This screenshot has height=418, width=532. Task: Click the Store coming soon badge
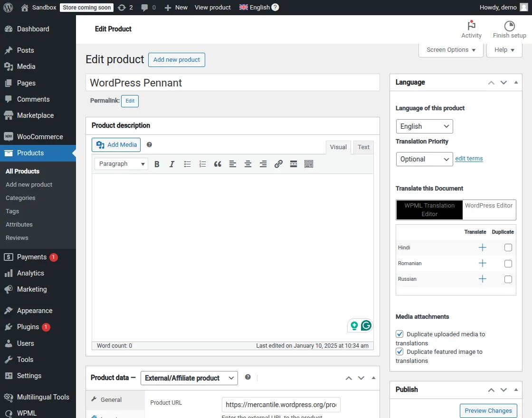click(86, 8)
